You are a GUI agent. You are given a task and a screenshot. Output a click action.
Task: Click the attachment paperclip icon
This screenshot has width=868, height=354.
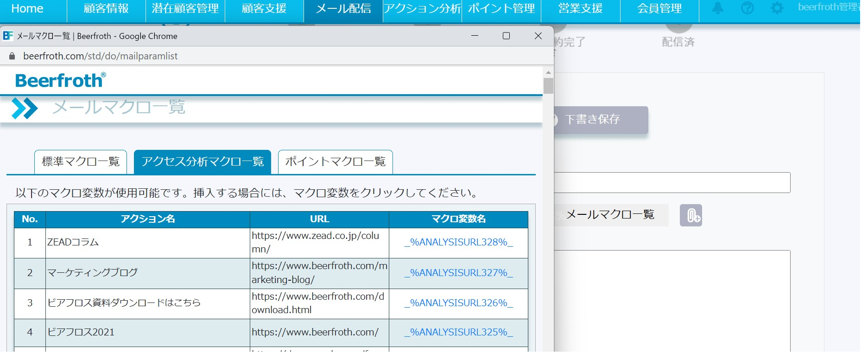(x=691, y=215)
